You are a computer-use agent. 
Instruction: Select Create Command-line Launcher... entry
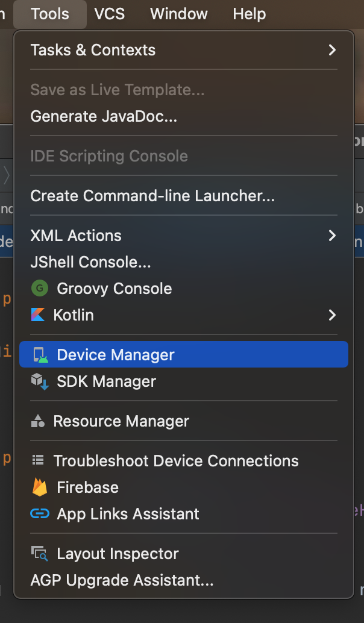[x=152, y=196]
